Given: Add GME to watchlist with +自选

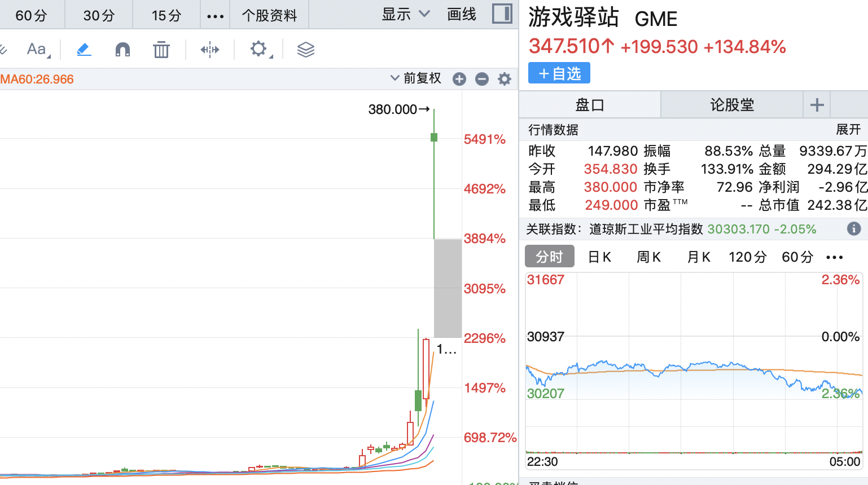Looking at the screenshot, I should click(x=559, y=73).
